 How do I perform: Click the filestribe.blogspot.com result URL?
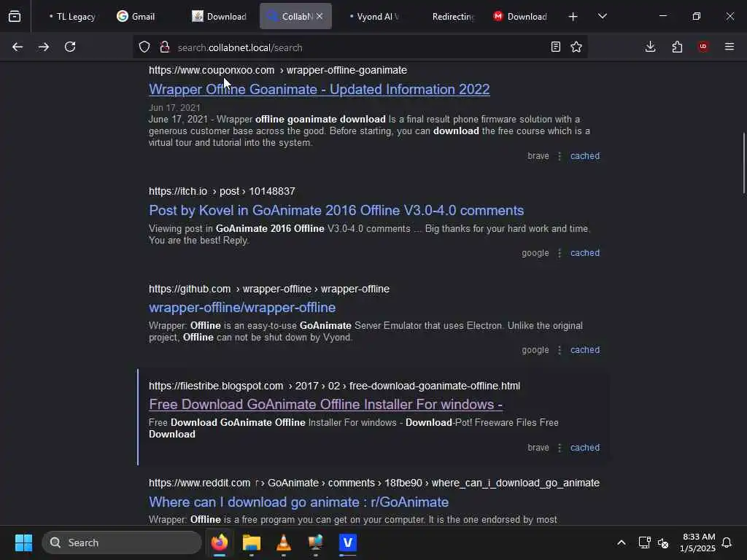(334, 386)
